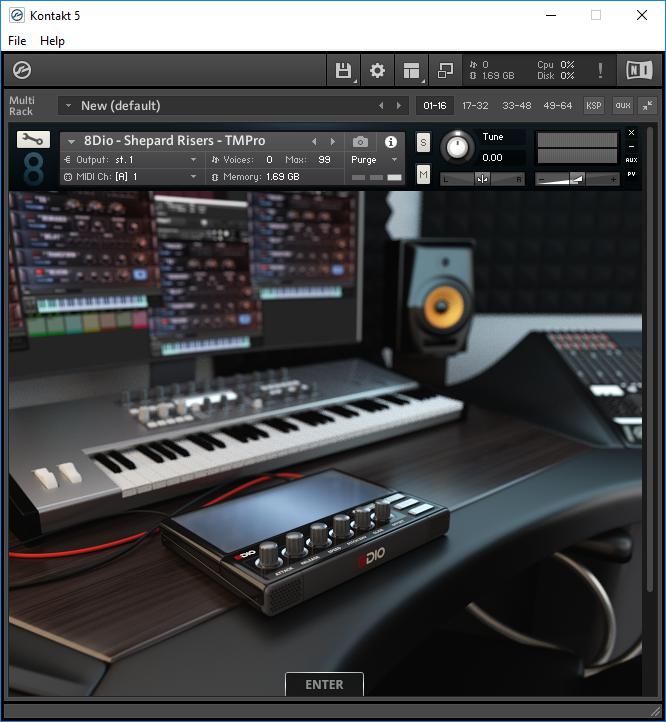Expand the instrument name dropdown arrow
666x722 pixels.
[71, 141]
